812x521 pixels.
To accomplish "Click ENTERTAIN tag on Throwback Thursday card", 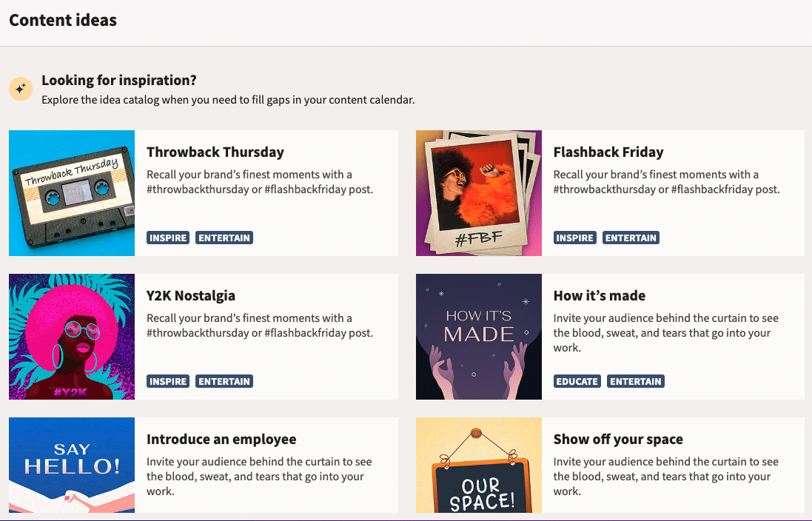I will [x=224, y=238].
